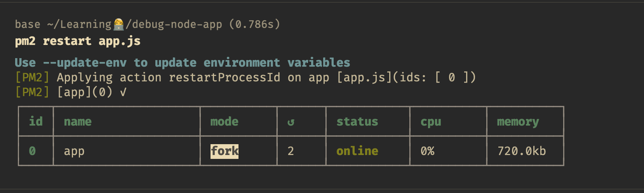Click the name column header
Screen dimensions: 644x193
(78, 122)
